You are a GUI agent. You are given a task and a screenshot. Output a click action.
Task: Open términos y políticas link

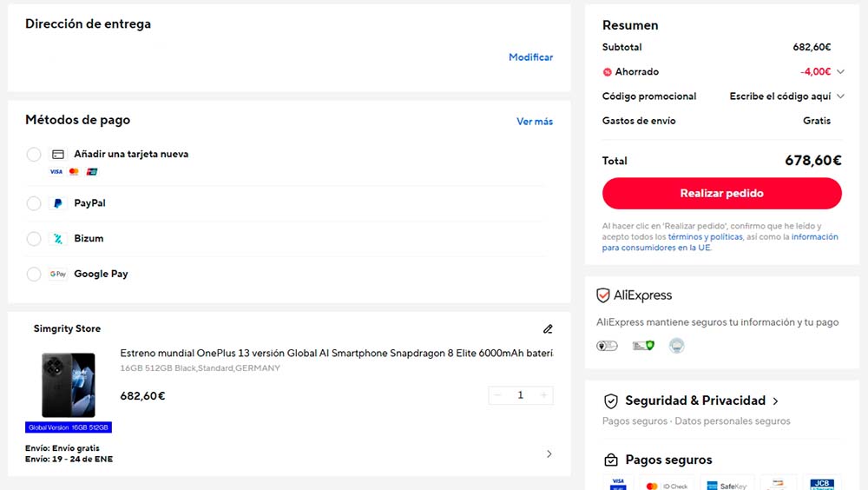tap(705, 236)
